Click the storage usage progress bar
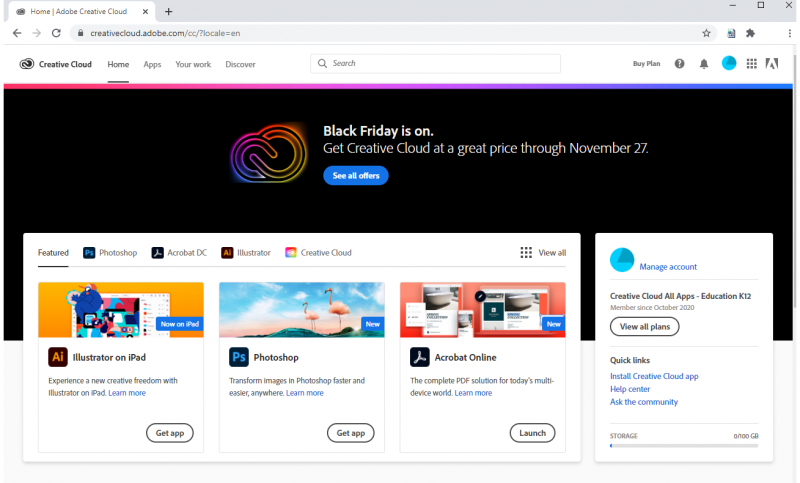Screen dimensions: 800x483 point(684,446)
